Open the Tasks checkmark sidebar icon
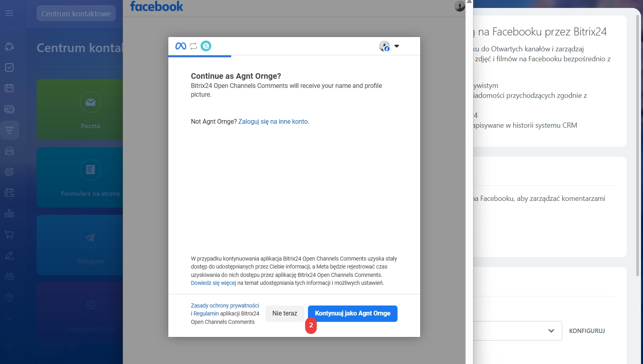Viewport: 643px width, 364px height. [9, 67]
